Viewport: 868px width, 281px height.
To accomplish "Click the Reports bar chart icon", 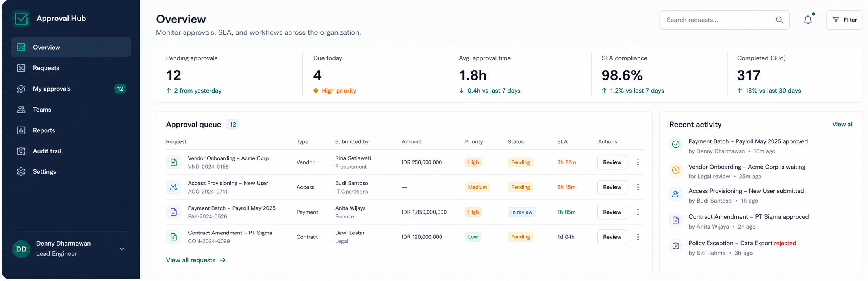I will click(x=21, y=130).
